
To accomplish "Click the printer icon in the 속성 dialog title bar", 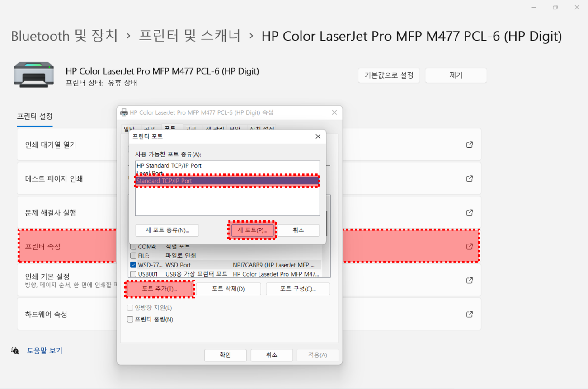I will click(x=124, y=112).
